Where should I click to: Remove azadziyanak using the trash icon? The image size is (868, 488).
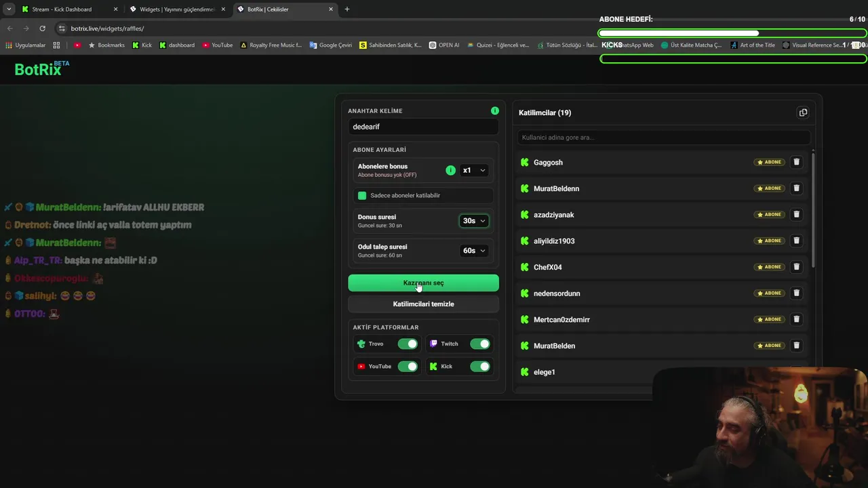click(797, 214)
